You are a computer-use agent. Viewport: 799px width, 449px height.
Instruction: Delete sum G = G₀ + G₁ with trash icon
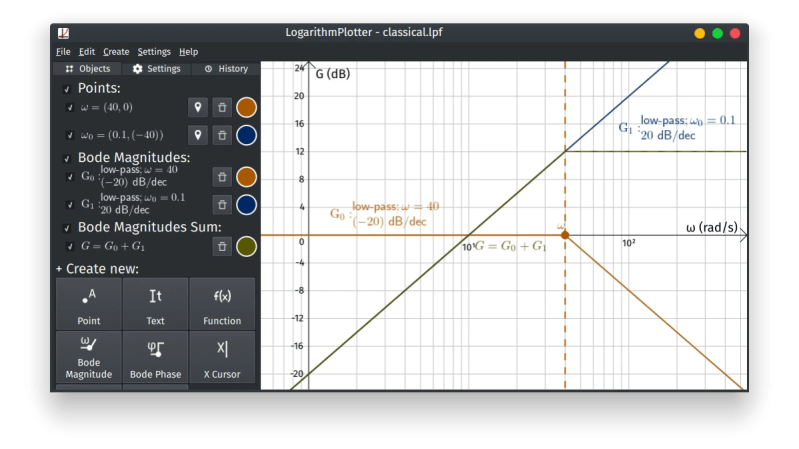[222, 246]
